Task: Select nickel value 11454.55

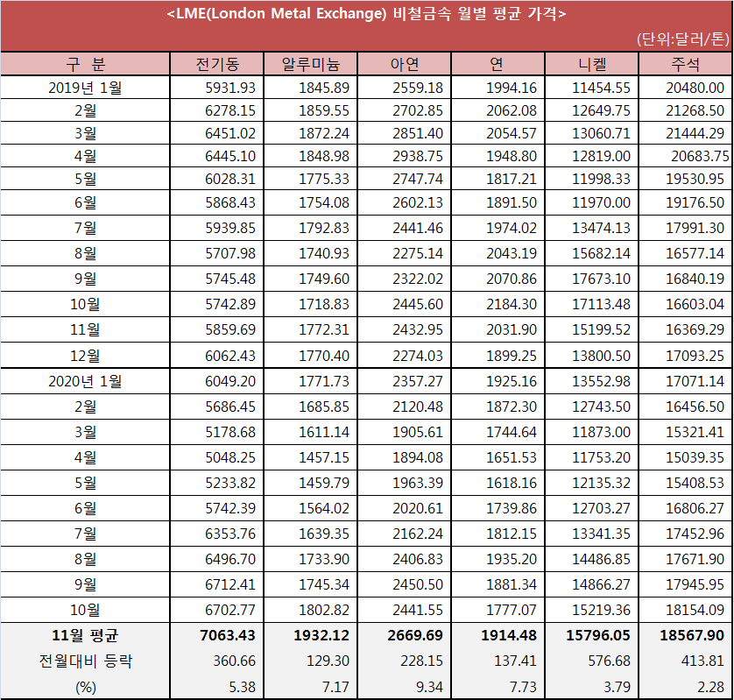Action: click(x=601, y=88)
